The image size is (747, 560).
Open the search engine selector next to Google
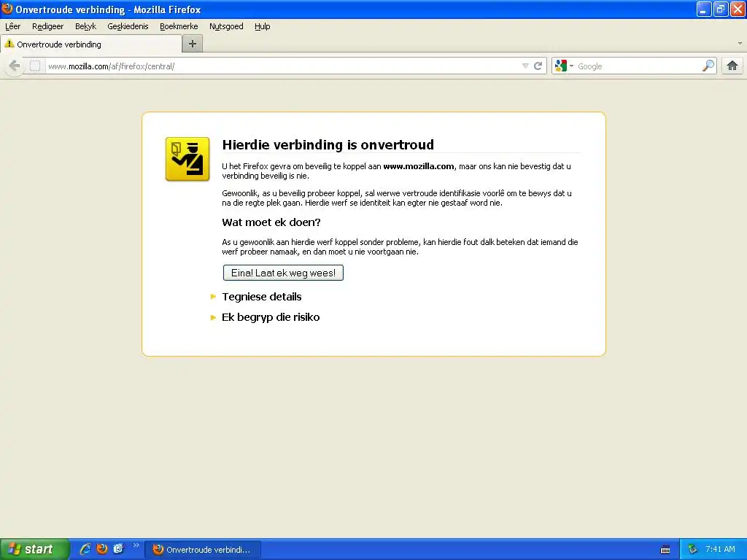point(564,66)
